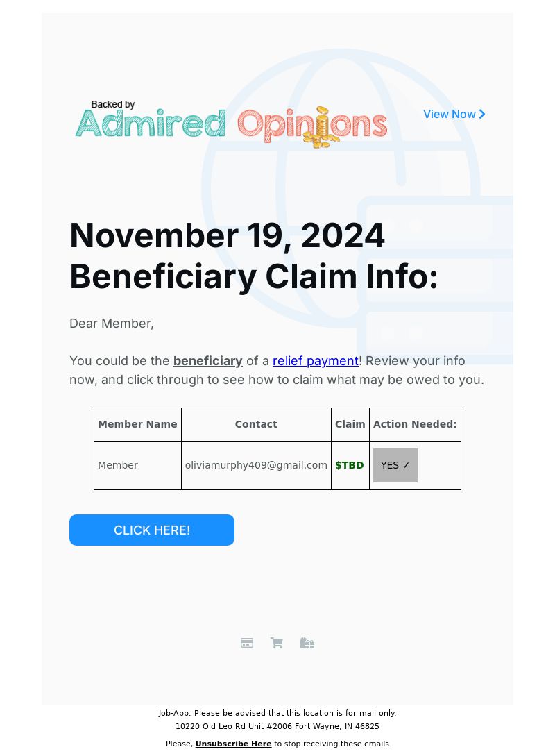The image size is (555, 756).
Task: Click the chevron arrow beside View Now
Action: coord(482,114)
